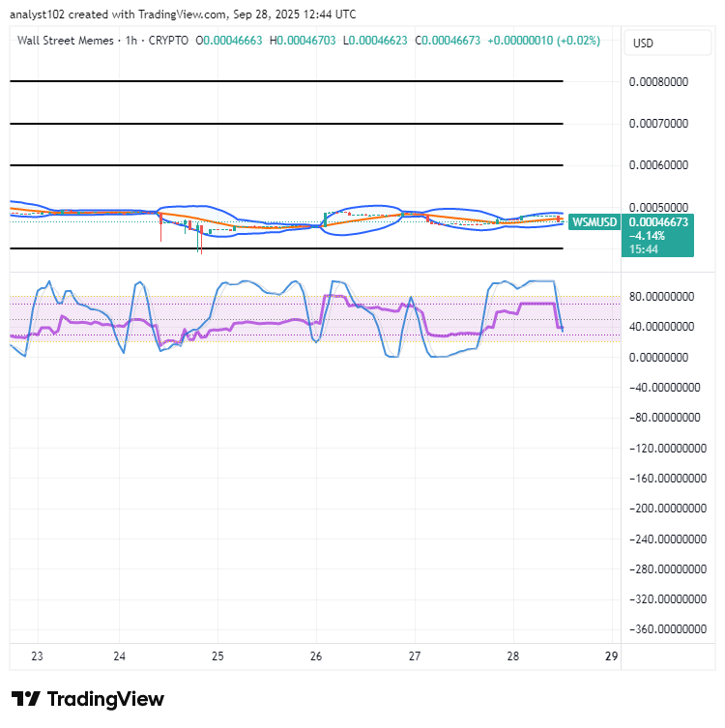
Task: Click the 1h timeframe indicator
Action: pos(131,41)
